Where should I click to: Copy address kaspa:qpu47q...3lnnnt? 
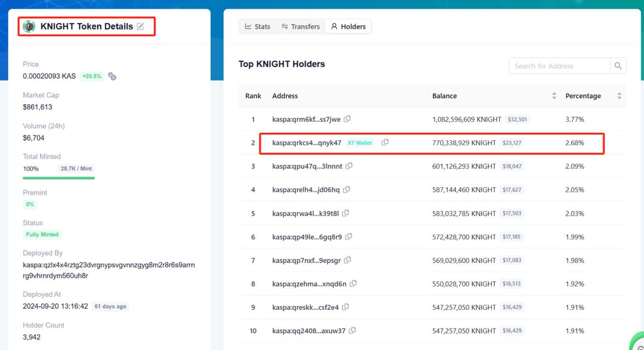[349, 166]
